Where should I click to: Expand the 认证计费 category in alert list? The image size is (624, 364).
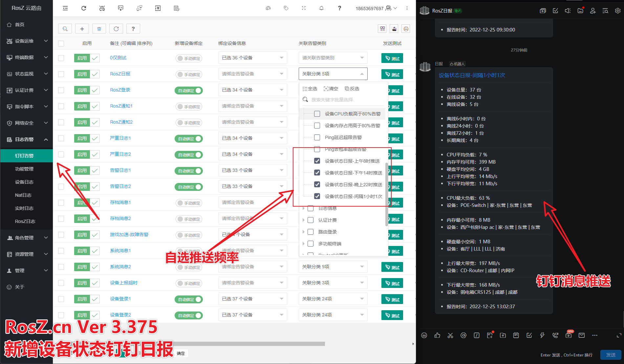pyautogui.click(x=303, y=220)
